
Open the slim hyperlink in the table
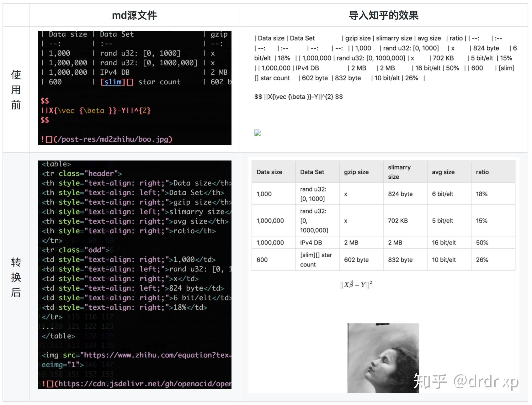pyautogui.click(x=112, y=82)
